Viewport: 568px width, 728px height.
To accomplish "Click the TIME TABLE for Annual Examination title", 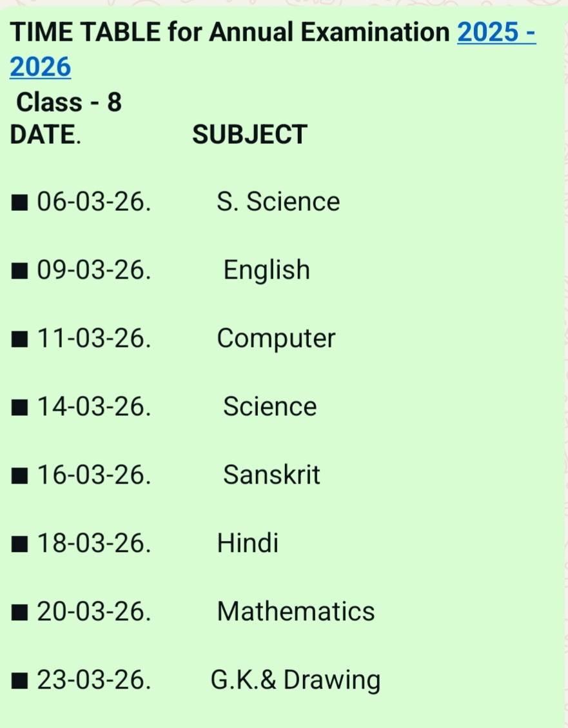I will click(230, 32).
